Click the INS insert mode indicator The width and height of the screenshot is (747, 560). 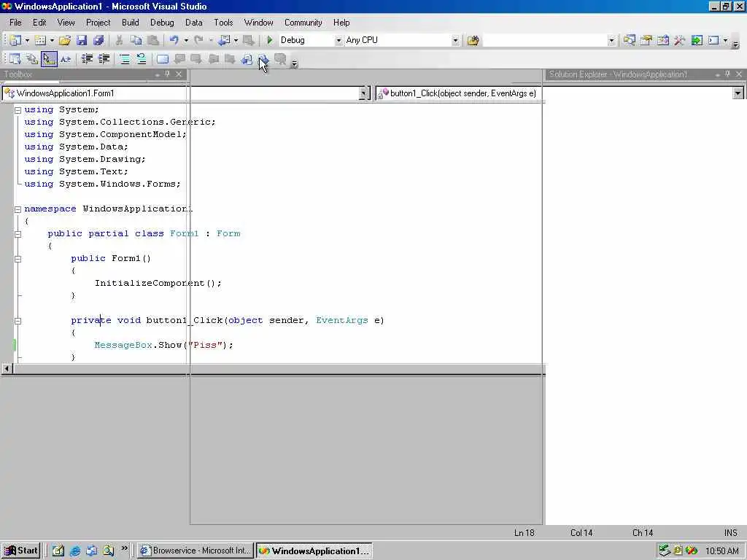tap(730, 533)
